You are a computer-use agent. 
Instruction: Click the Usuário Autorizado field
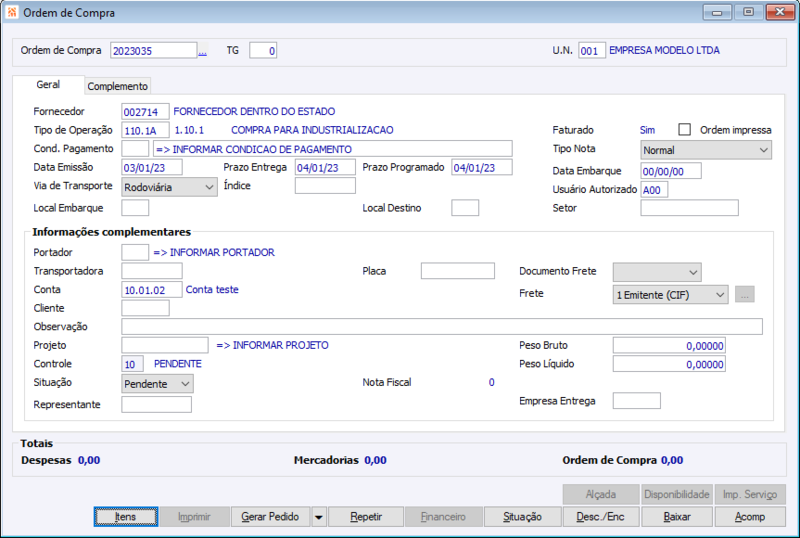(x=654, y=190)
